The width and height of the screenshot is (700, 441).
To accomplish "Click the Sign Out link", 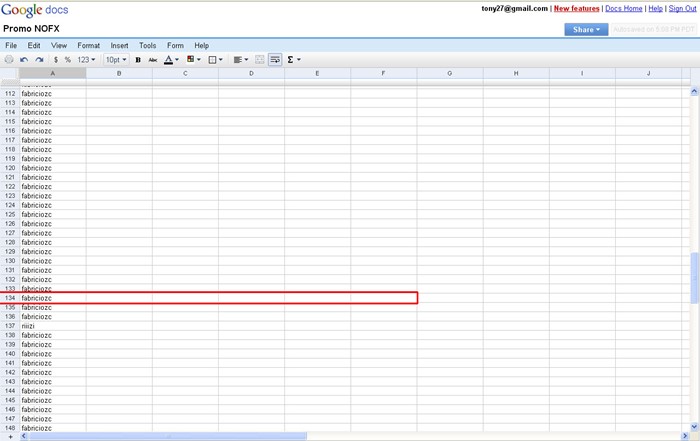I will 682,8.
